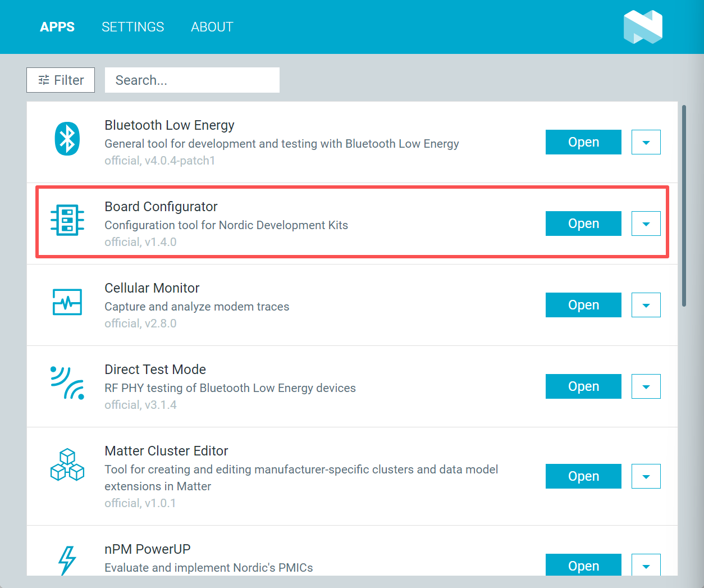Image resolution: width=704 pixels, height=588 pixels.
Task: Open the nPM PowerUP app
Action: [583, 565]
